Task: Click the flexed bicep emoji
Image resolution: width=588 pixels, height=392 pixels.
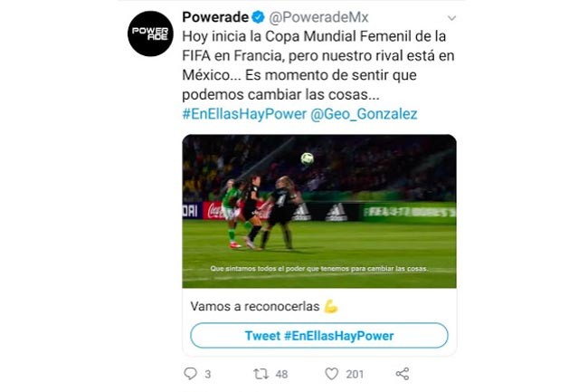Action: tap(331, 307)
